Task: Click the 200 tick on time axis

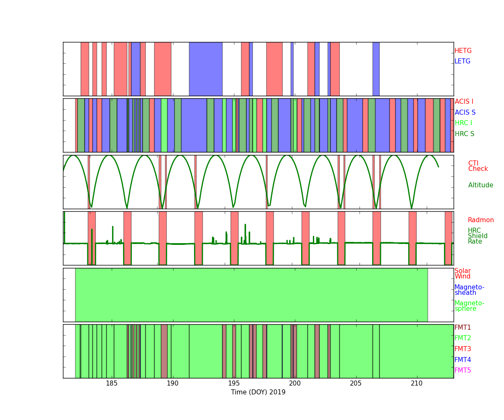Action: [x=295, y=383]
